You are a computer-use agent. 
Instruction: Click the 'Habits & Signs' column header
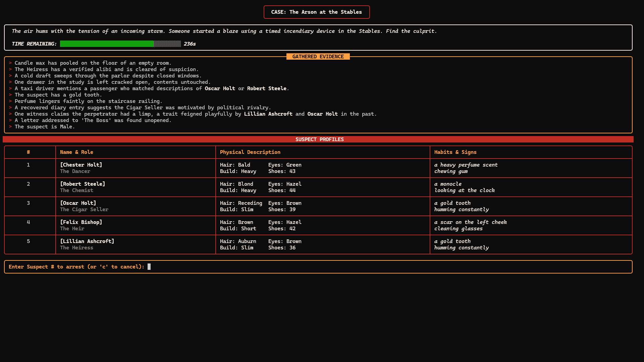[455, 152]
